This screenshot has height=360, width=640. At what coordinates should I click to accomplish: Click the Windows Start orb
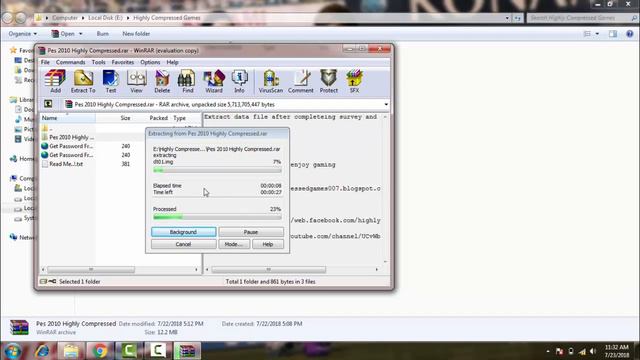(13, 351)
